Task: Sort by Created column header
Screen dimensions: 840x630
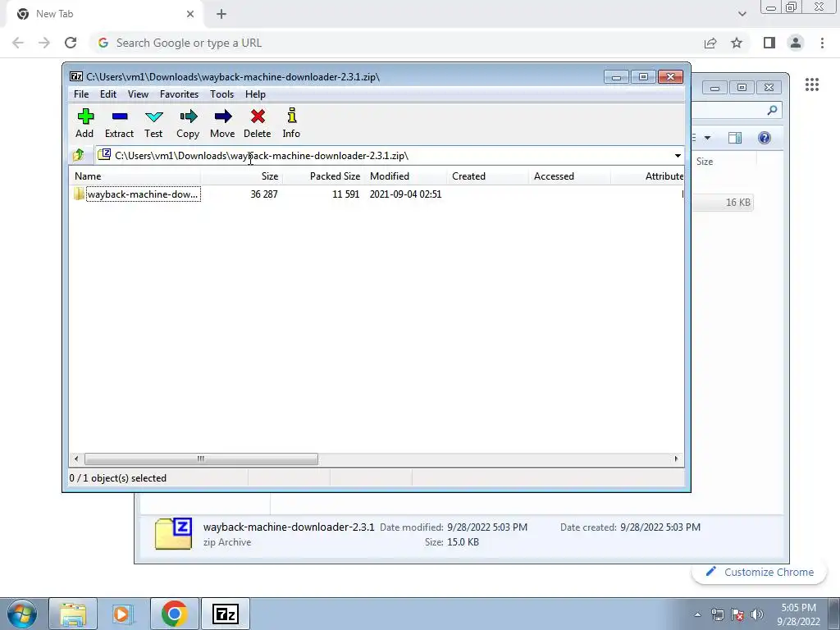Action: pos(487,176)
